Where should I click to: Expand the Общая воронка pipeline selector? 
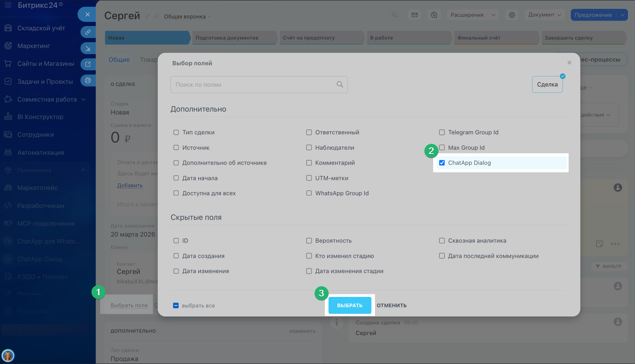pyautogui.click(x=187, y=17)
